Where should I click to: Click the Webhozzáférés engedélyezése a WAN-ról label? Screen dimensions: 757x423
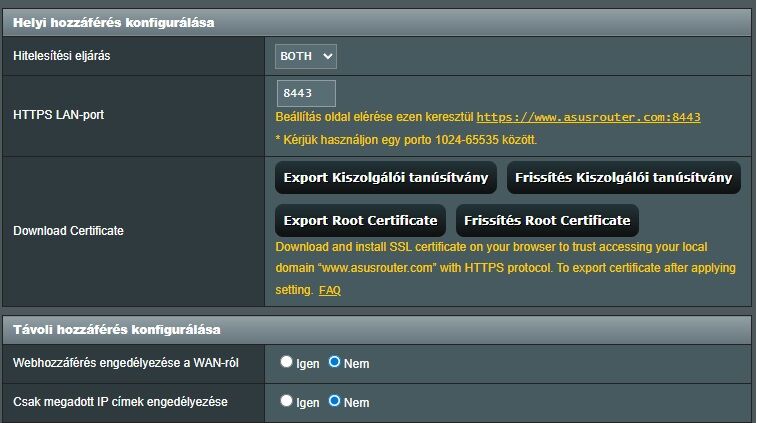click(x=125, y=362)
